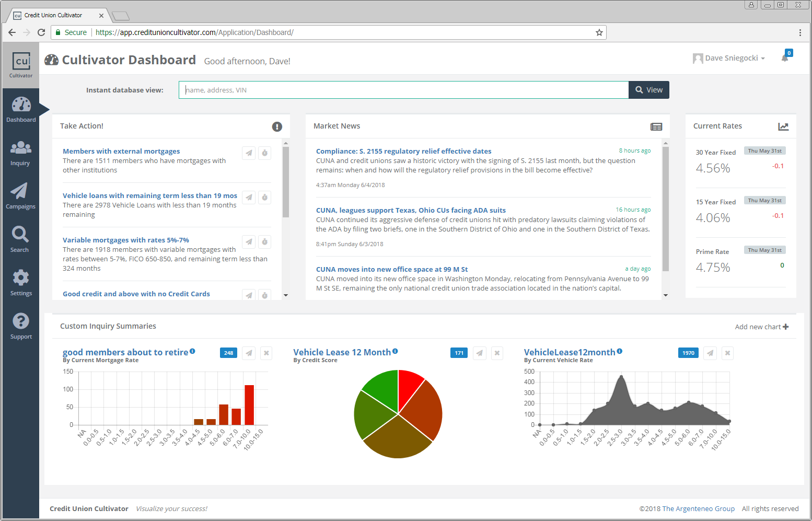Click the peak of vehicle rate area chart
The height and width of the screenshot is (521, 812).
pos(621,377)
